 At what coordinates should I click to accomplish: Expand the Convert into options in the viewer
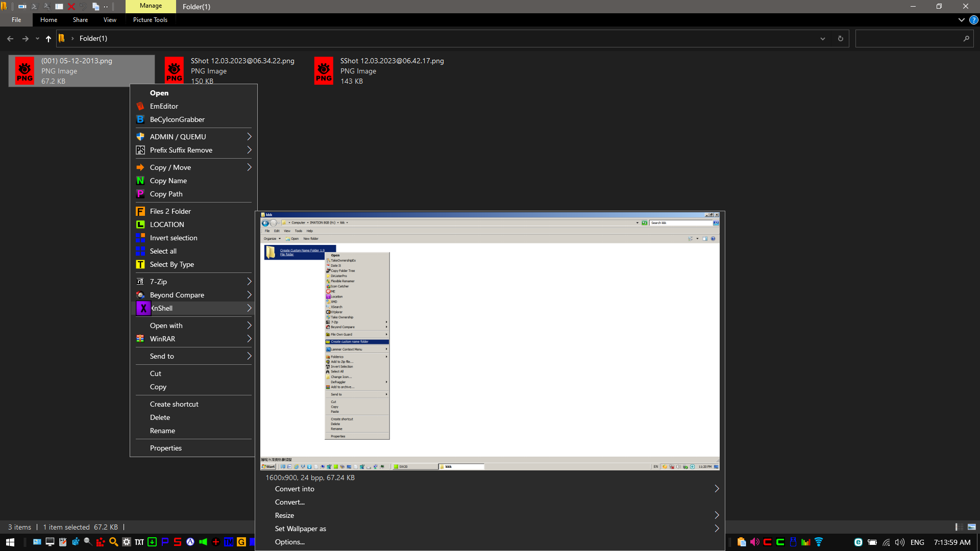pos(716,488)
